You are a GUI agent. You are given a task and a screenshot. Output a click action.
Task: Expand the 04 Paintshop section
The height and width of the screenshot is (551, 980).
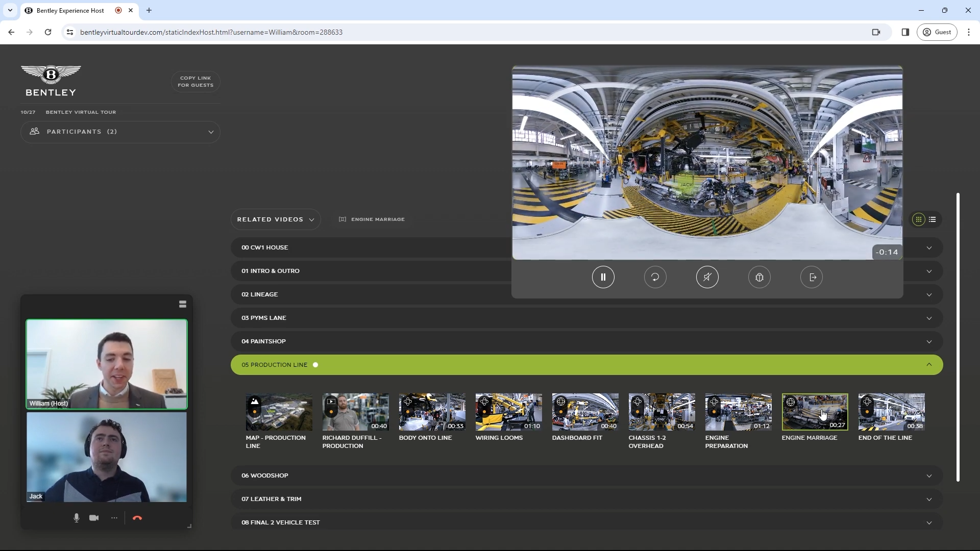click(586, 341)
